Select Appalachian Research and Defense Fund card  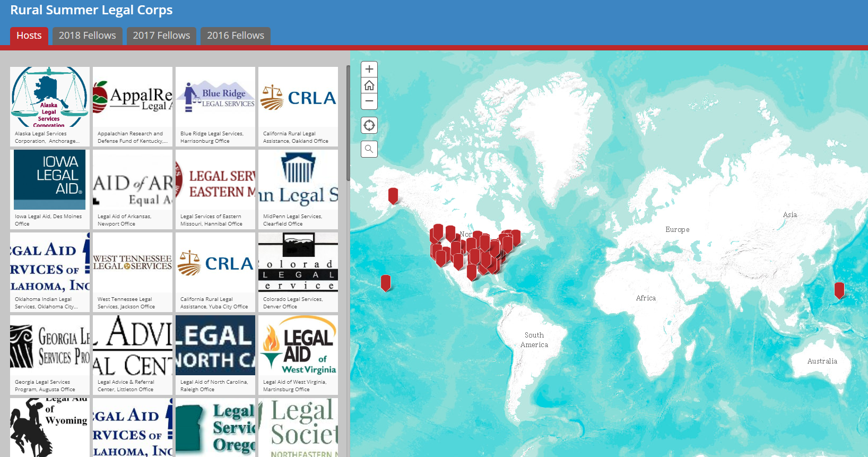tap(133, 107)
